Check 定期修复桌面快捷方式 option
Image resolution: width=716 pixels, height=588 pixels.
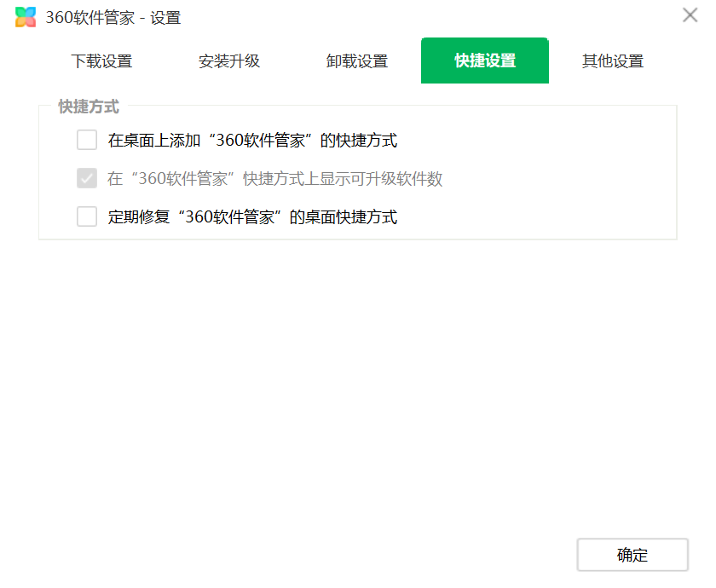point(87,216)
